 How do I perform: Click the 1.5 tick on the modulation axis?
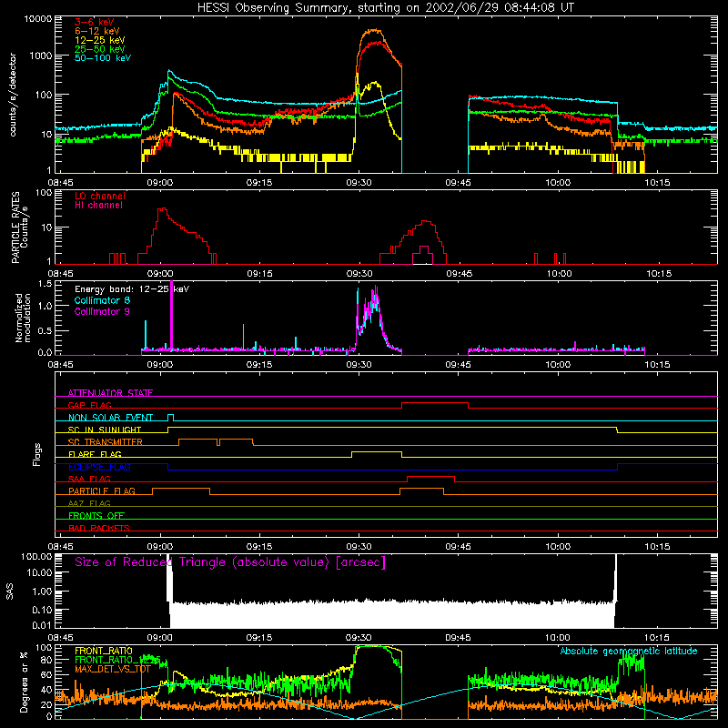coord(45,284)
